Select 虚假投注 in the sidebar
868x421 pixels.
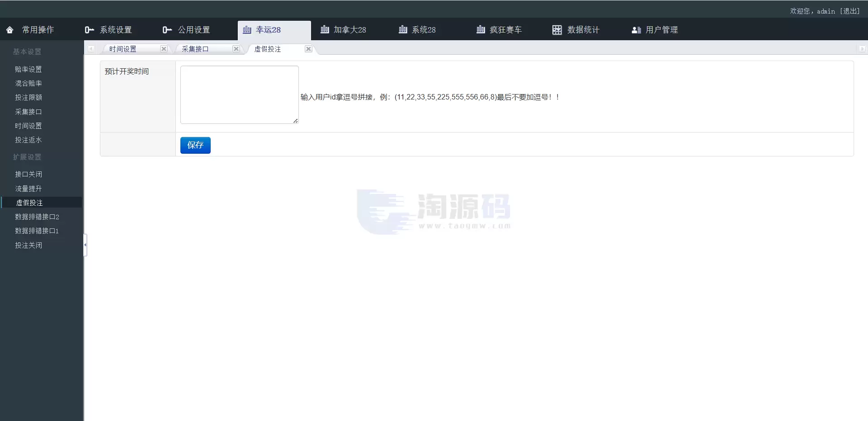click(x=29, y=203)
